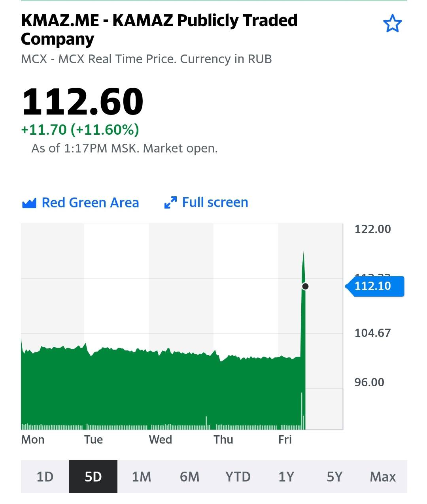Viewport: 427px width, 504px height.
Task: Show the 1M chart range
Action: click(x=141, y=477)
